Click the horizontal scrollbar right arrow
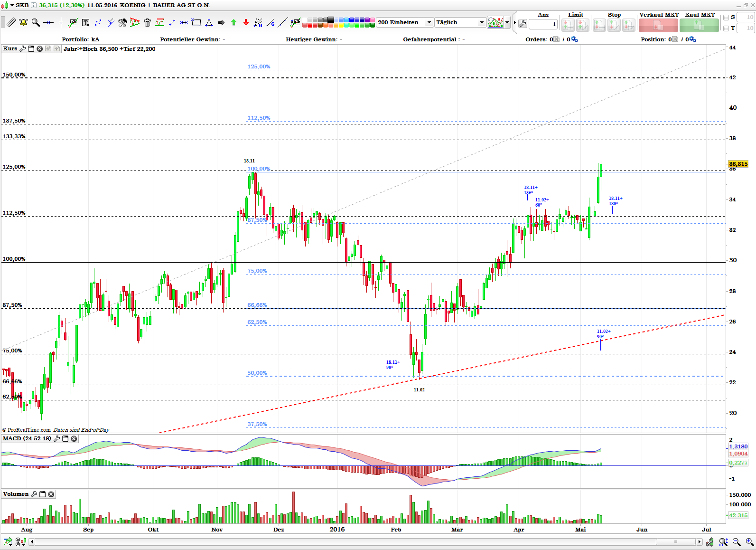 [x=699, y=542]
